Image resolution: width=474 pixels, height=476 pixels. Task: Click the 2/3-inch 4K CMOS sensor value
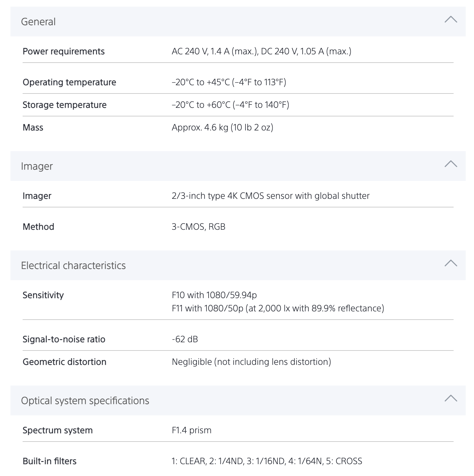270,196
